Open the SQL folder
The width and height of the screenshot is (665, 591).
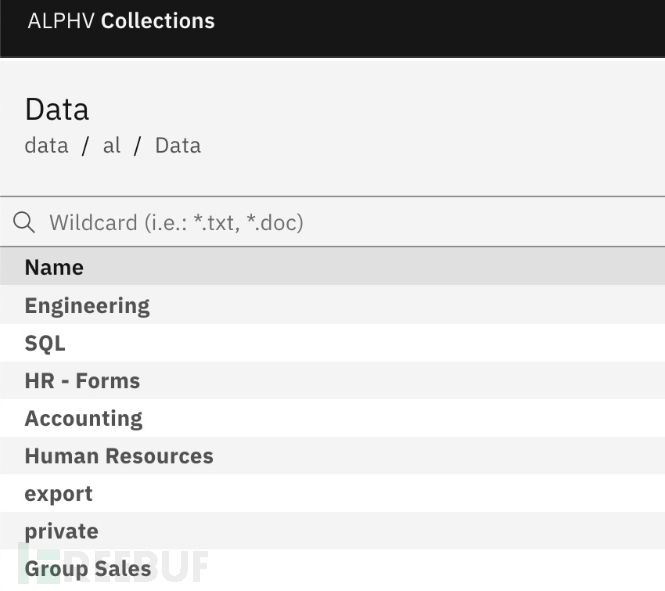click(x=45, y=343)
